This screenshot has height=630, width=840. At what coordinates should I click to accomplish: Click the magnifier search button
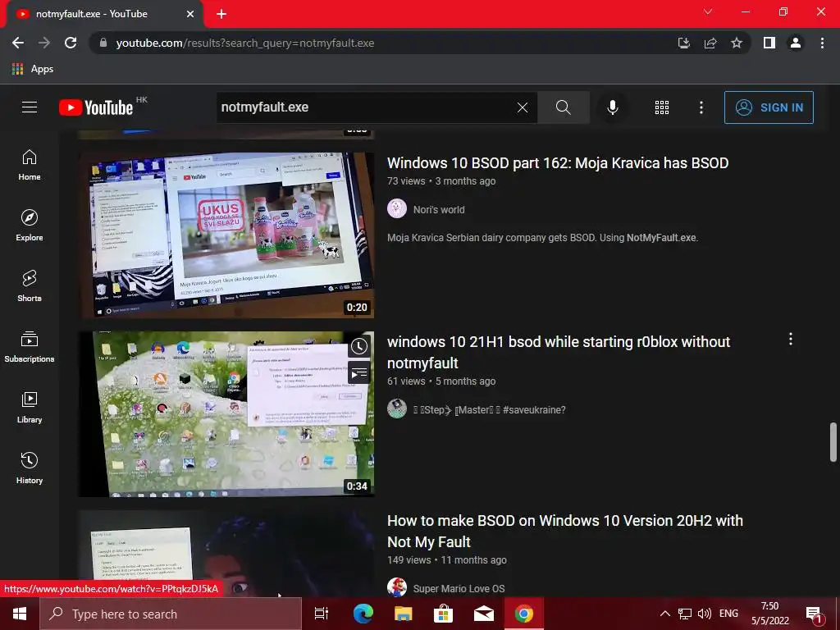pyautogui.click(x=563, y=107)
